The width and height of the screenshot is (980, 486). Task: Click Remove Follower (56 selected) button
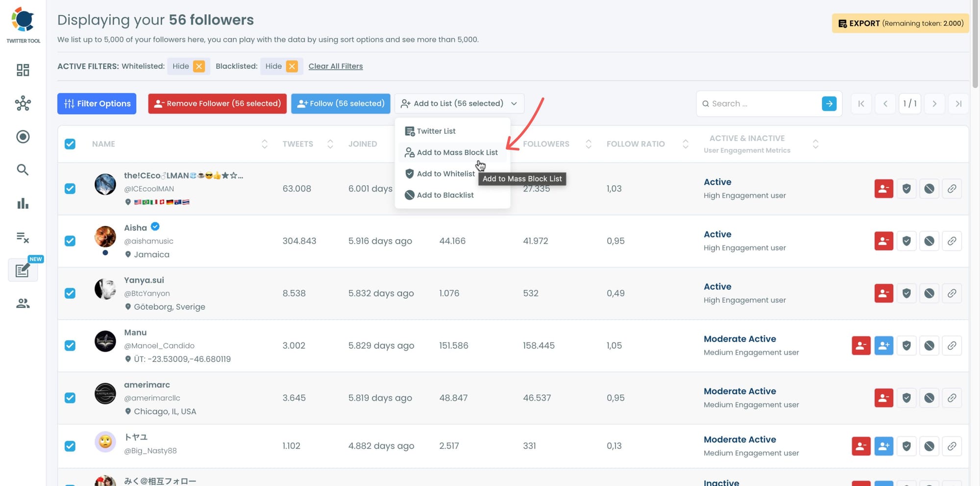point(217,103)
